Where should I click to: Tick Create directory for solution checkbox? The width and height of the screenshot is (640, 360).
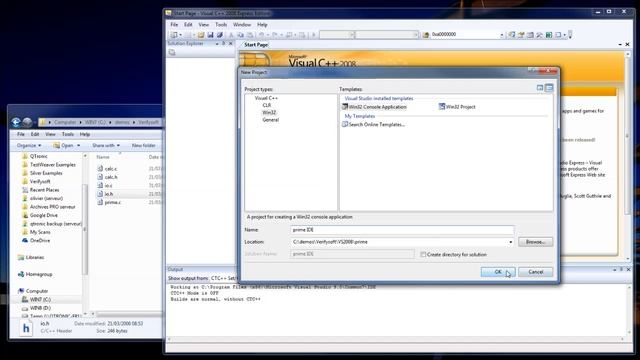[423, 255]
